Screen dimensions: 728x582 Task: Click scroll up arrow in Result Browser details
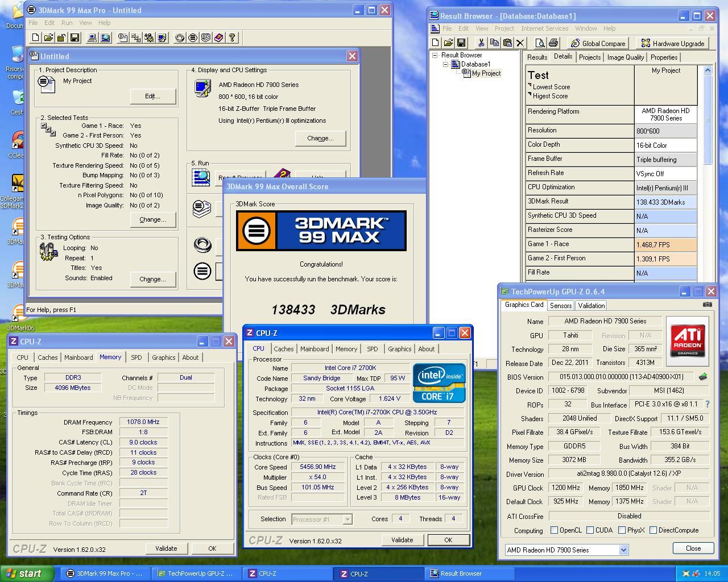[708, 70]
